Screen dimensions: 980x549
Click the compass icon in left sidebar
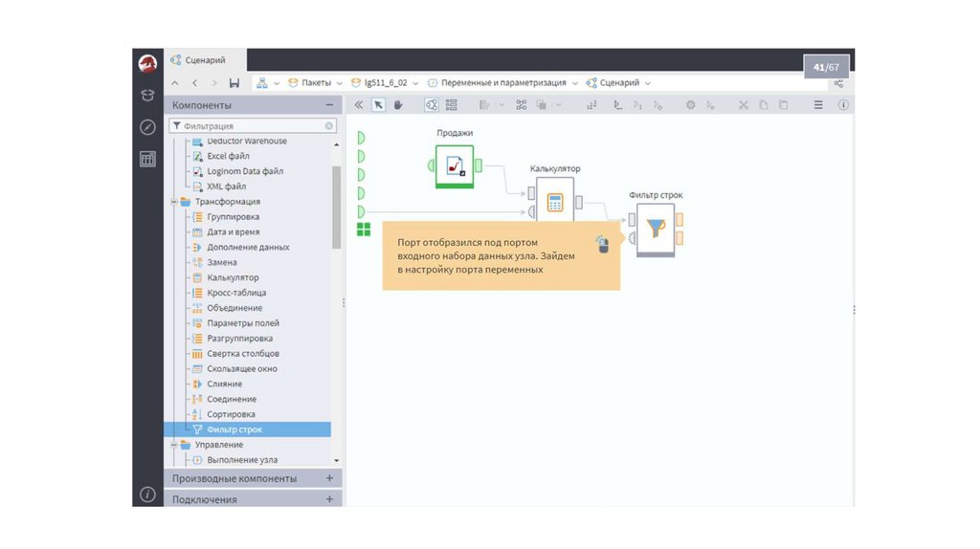coord(147,127)
